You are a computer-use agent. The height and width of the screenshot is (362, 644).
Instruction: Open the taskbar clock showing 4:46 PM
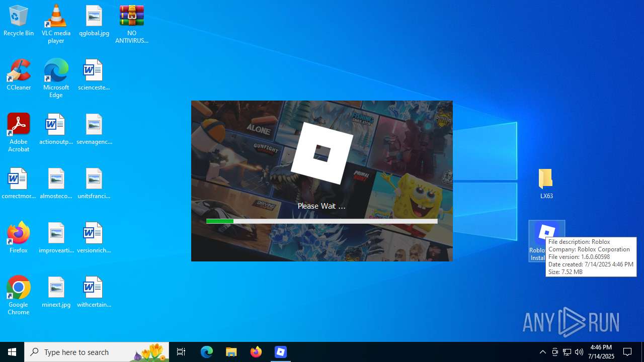coord(601,352)
